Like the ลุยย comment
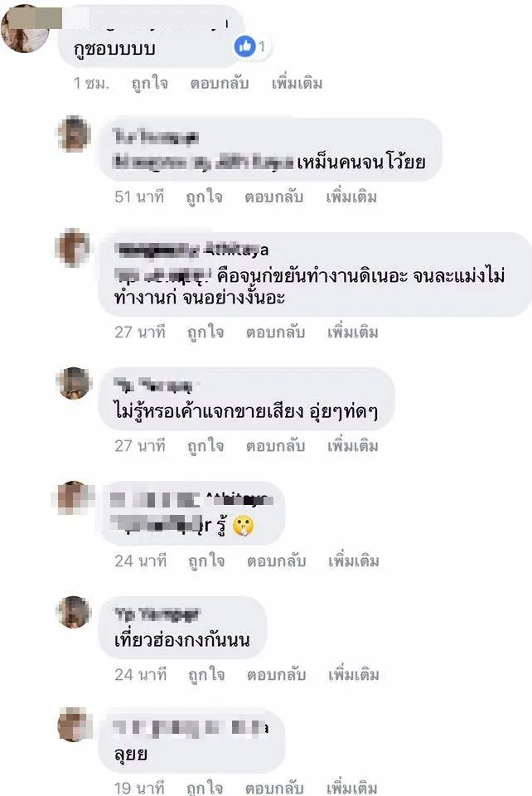Viewport: 532px width, 796px height. [x=205, y=788]
